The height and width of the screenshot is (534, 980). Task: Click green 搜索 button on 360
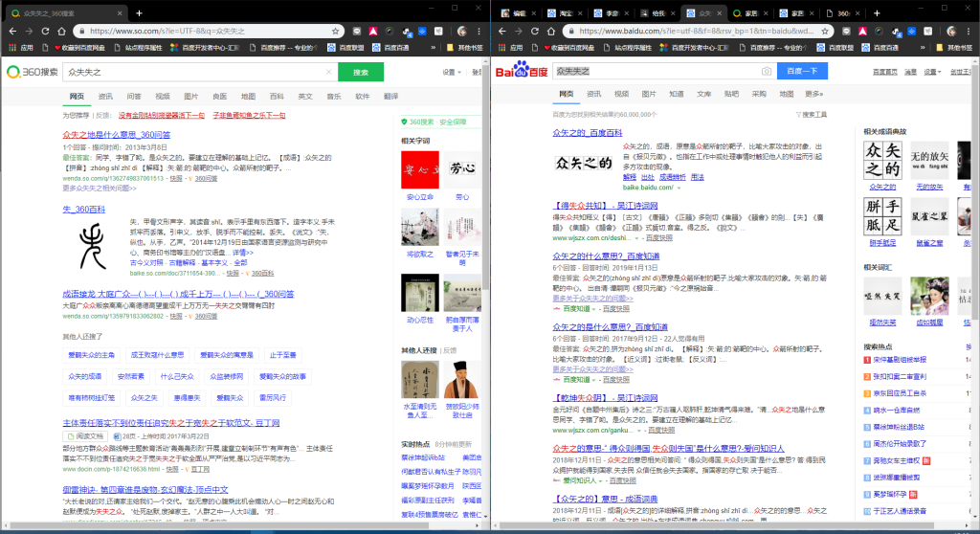361,72
